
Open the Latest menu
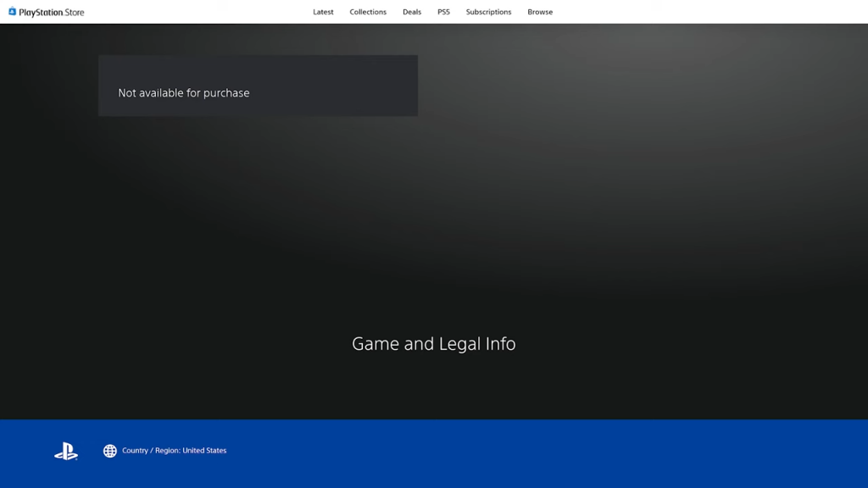click(x=323, y=12)
